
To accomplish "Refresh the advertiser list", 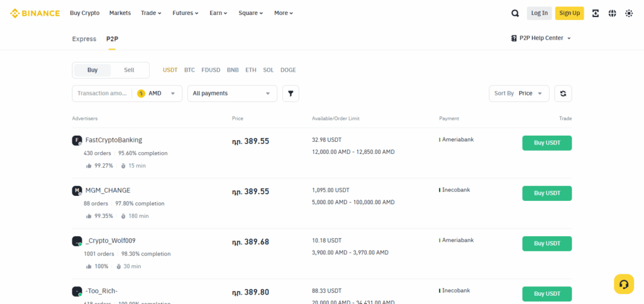I will (x=563, y=94).
